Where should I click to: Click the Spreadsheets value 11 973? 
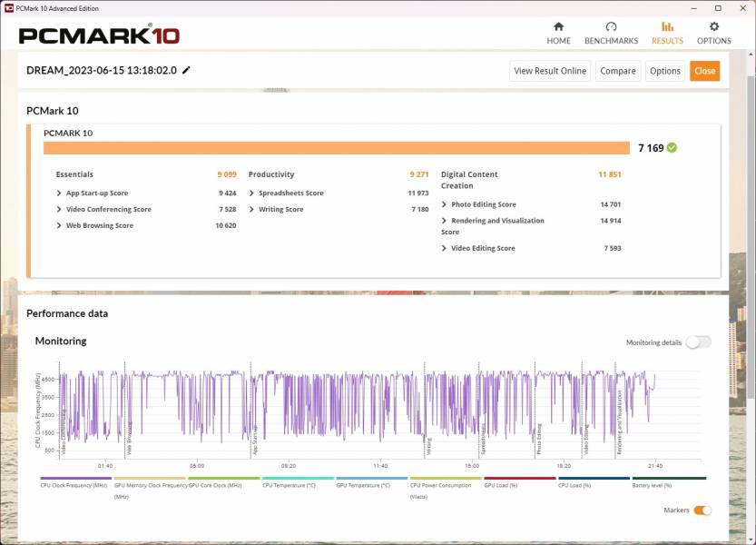pos(418,193)
